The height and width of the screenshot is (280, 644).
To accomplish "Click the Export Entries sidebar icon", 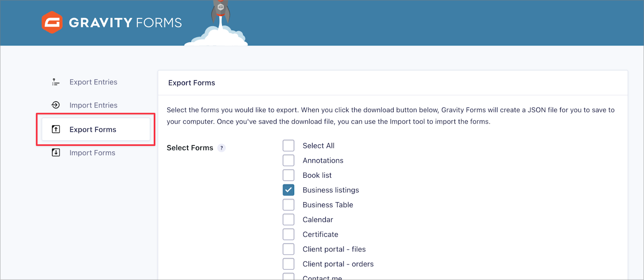I will (56, 82).
